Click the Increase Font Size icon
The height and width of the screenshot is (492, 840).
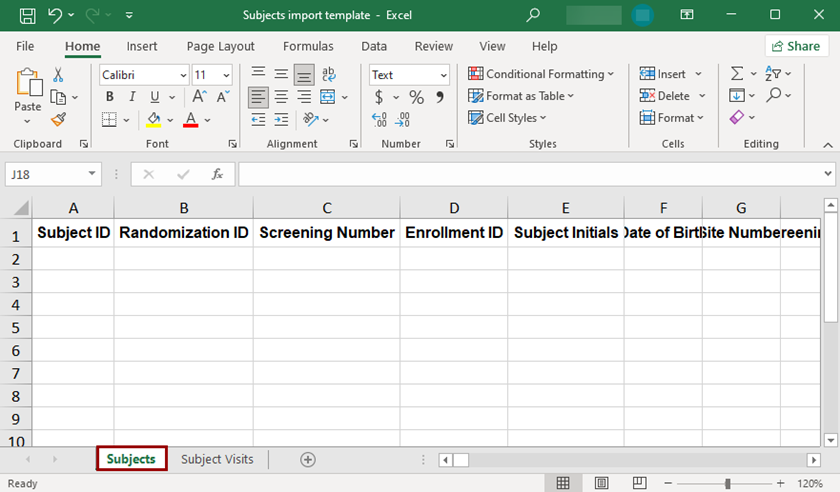pos(199,97)
